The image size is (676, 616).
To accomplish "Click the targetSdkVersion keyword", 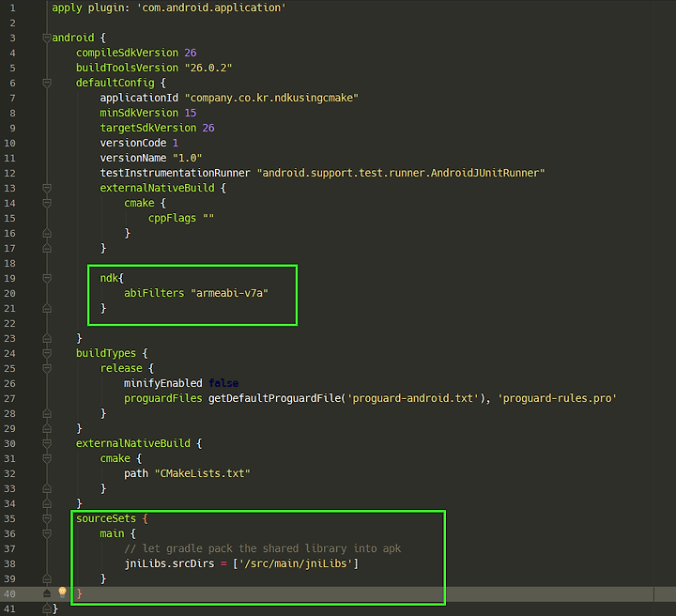I will (x=148, y=128).
